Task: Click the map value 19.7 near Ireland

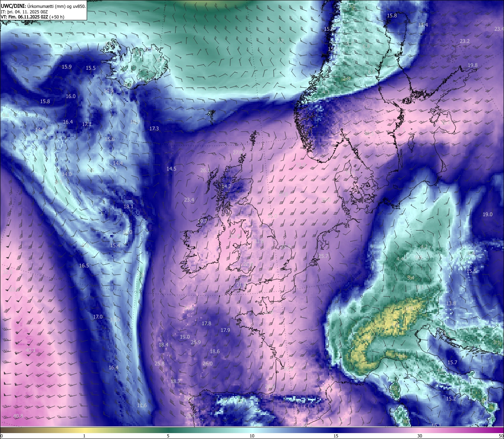Action: pyautogui.click(x=202, y=221)
